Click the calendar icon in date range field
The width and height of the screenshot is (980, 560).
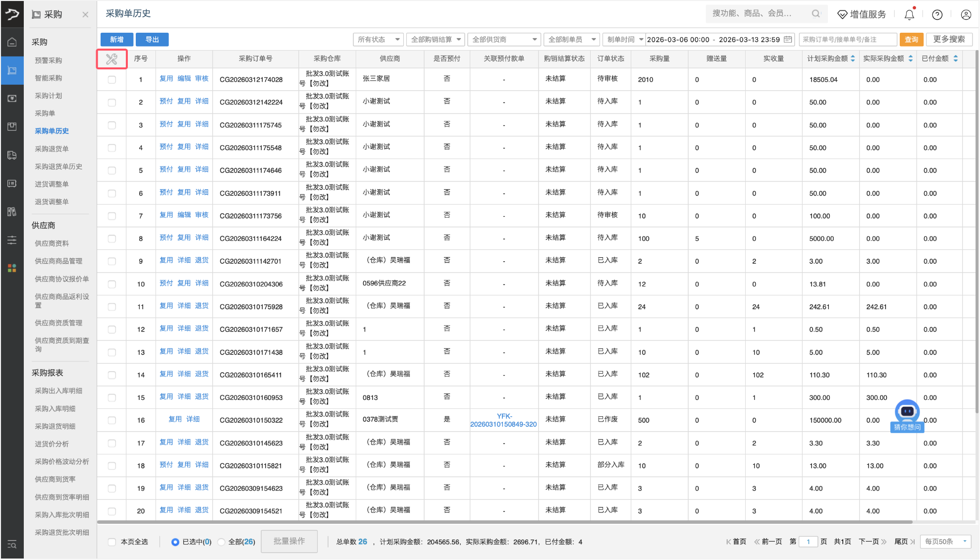(788, 40)
